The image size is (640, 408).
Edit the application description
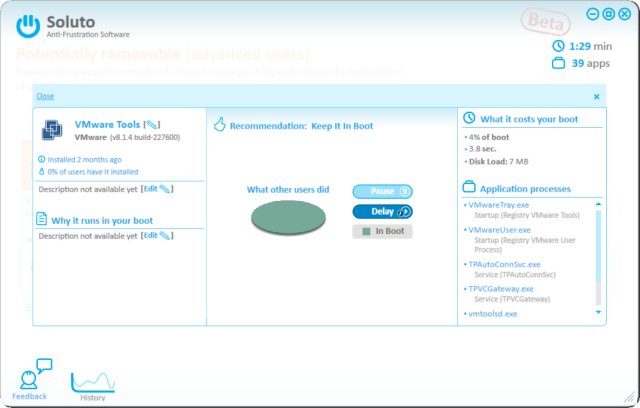157,188
